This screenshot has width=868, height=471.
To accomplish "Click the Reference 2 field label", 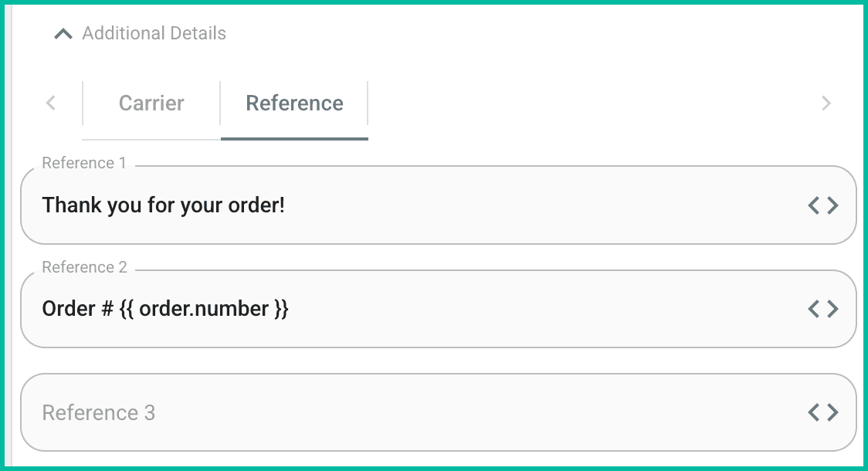I will (85, 266).
